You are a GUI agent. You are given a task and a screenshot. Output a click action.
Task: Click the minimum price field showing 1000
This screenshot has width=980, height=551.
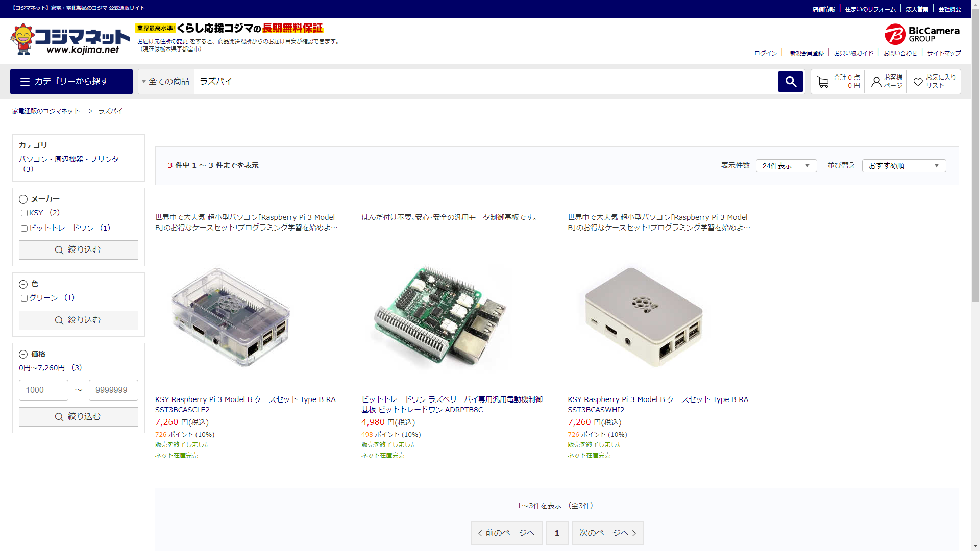(43, 390)
